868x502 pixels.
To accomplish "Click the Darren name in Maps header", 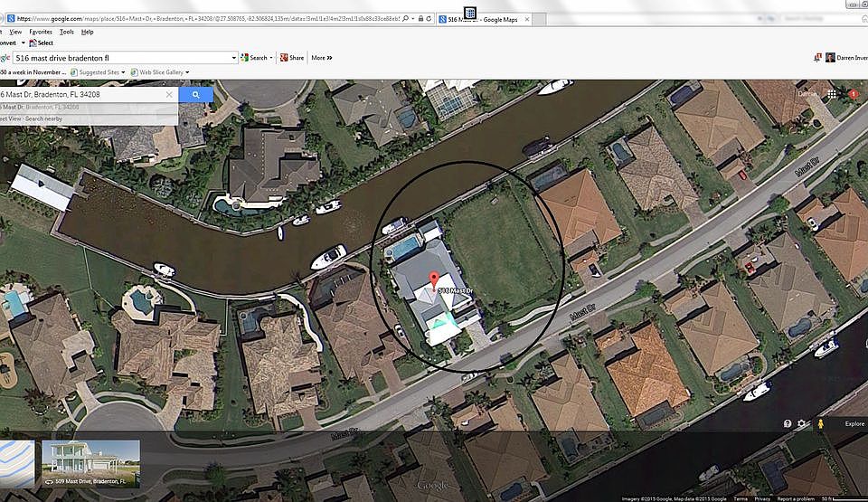I will click(x=807, y=94).
